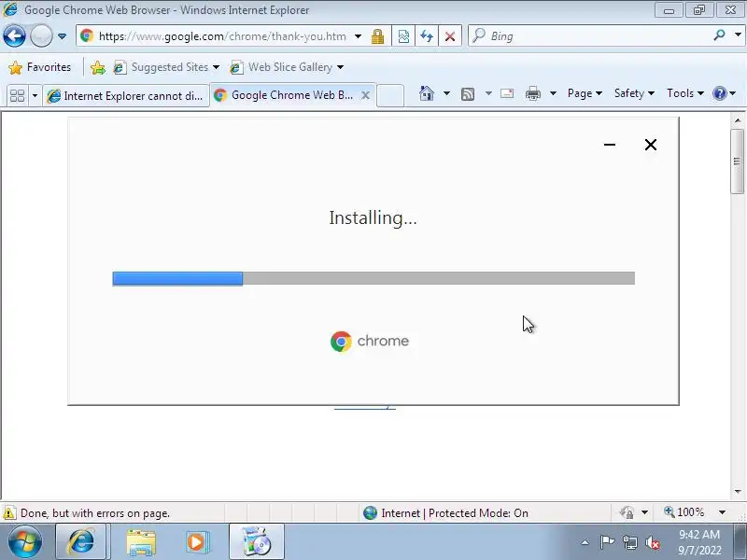Click Internet Explorer taskbar icon
747x560 pixels.
coord(81,541)
